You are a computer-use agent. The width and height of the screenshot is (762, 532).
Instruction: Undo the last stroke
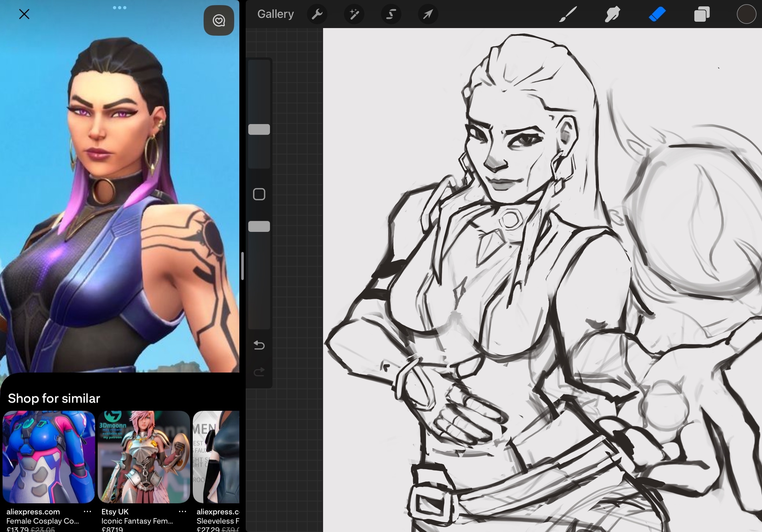(259, 345)
